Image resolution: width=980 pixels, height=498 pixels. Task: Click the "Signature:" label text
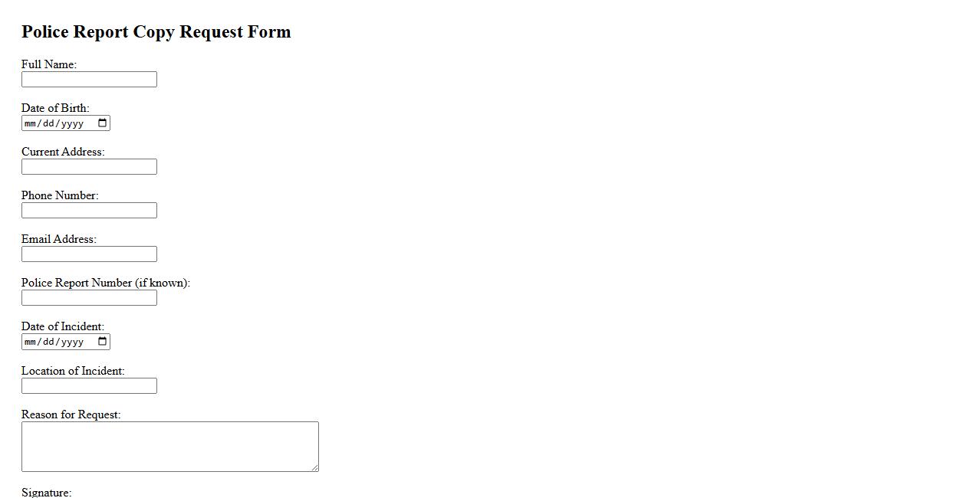[x=46, y=492]
